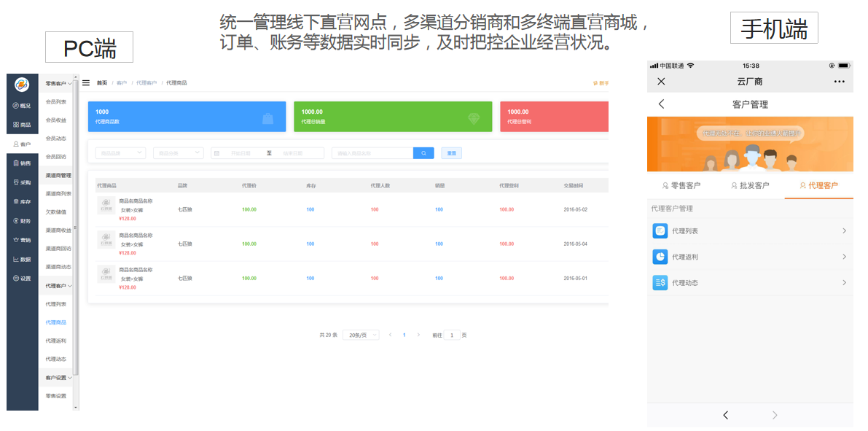Click the 代理返利 pie chart icon
Viewport: 868px width, 431px height.
coord(660,257)
